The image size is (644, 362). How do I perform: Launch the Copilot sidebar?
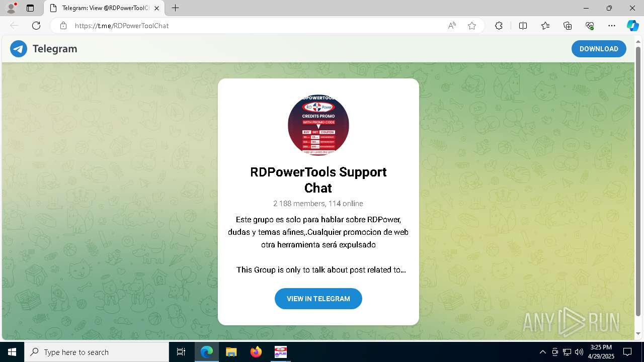[632, 26]
